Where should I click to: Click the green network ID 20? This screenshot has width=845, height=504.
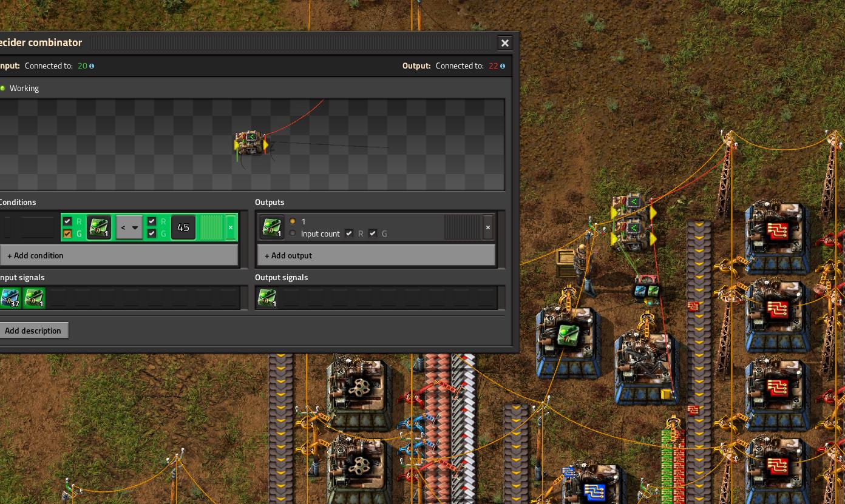pos(83,66)
